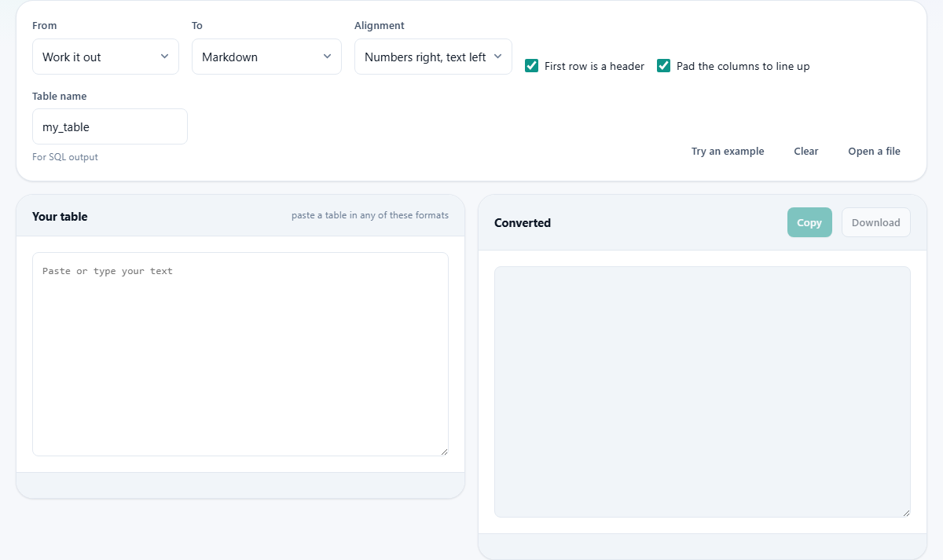The image size is (943, 560).
Task: Click the Table name input field
Action: point(110,126)
